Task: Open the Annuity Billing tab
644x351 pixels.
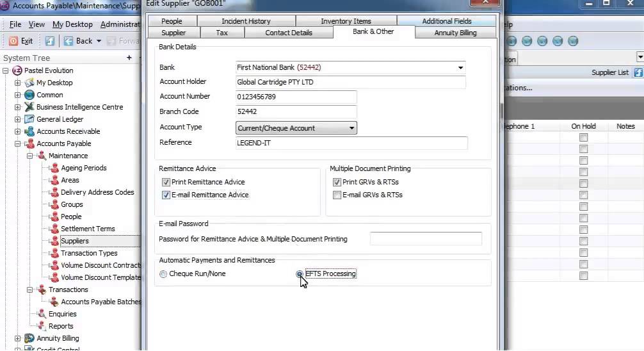Action: coord(456,33)
